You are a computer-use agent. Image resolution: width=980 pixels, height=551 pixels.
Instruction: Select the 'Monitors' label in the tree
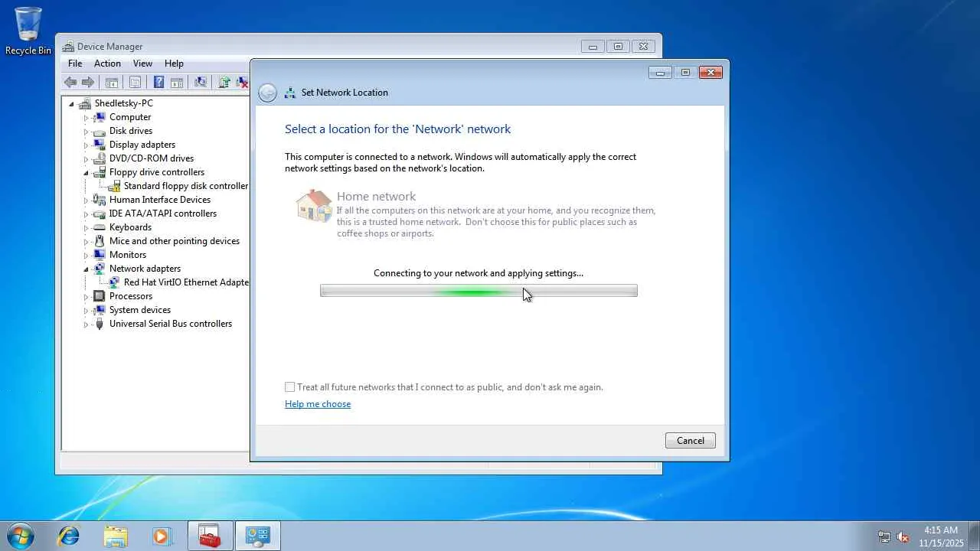tap(128, 255)
